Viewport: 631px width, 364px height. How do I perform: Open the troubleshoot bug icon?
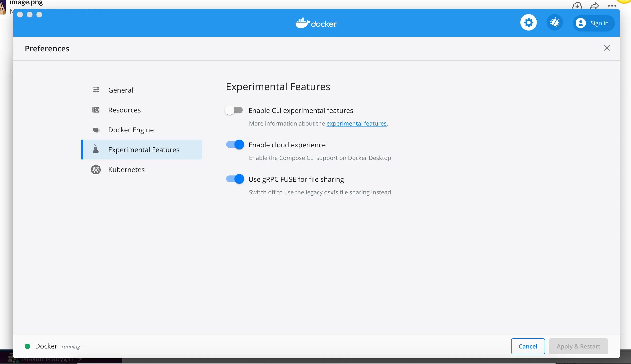click(x=555, y=23)
